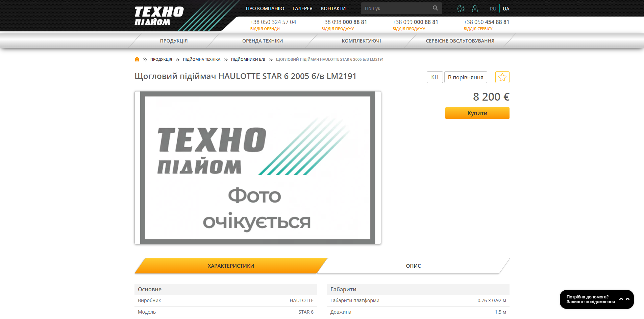This screenshot has width=644, height=319.
Task: Open the help chat widget
Action: pyautogui.click(x=597, y=299)
